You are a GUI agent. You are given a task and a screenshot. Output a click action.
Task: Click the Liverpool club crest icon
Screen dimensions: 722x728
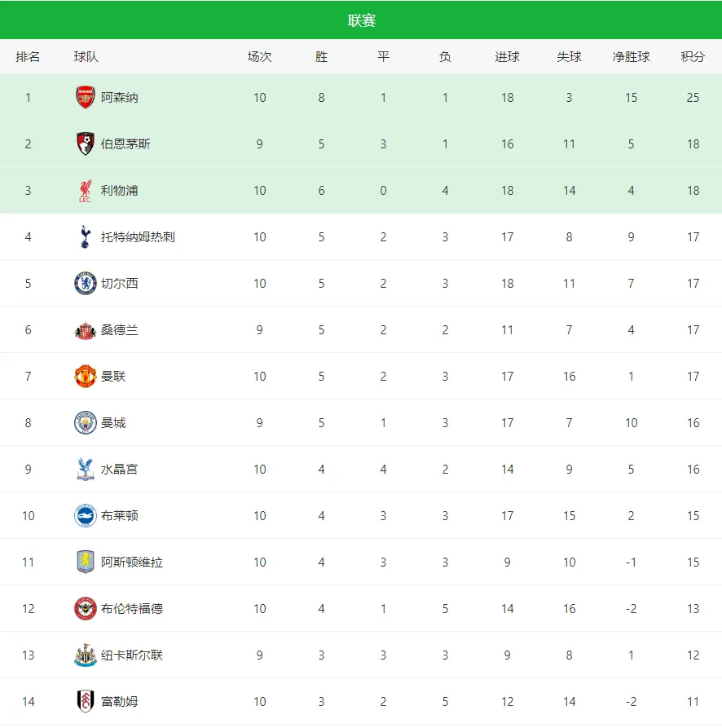tap(85, 191)
